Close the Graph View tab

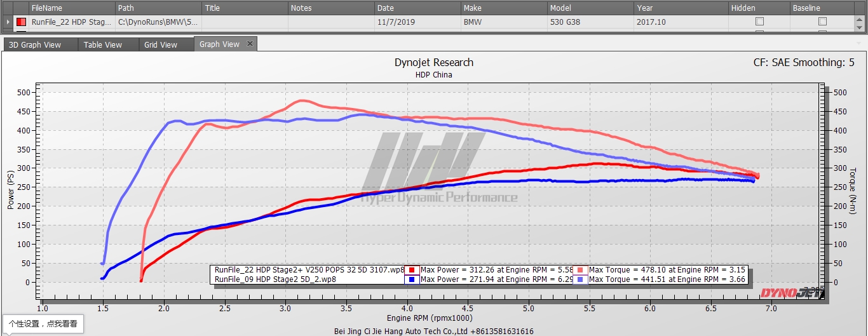[x=250, y=44]
